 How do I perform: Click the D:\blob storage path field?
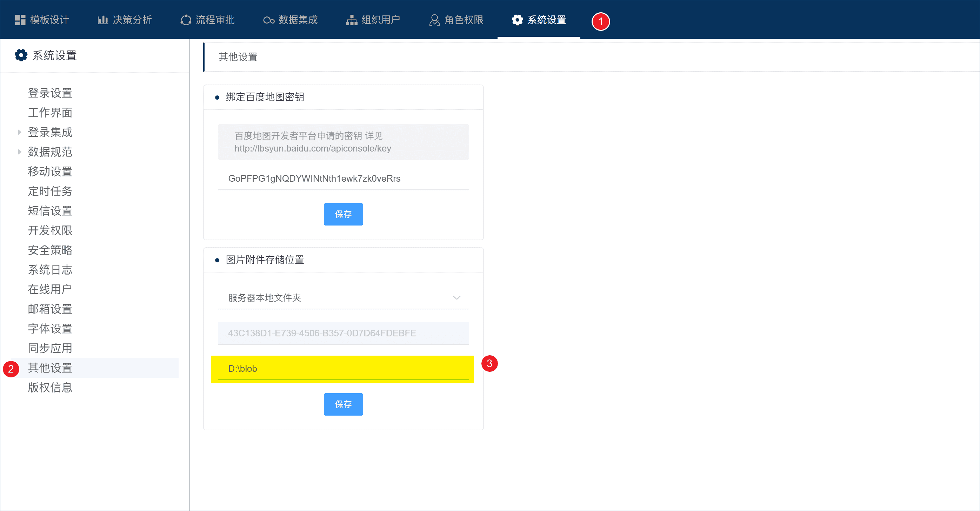point(343,368)
